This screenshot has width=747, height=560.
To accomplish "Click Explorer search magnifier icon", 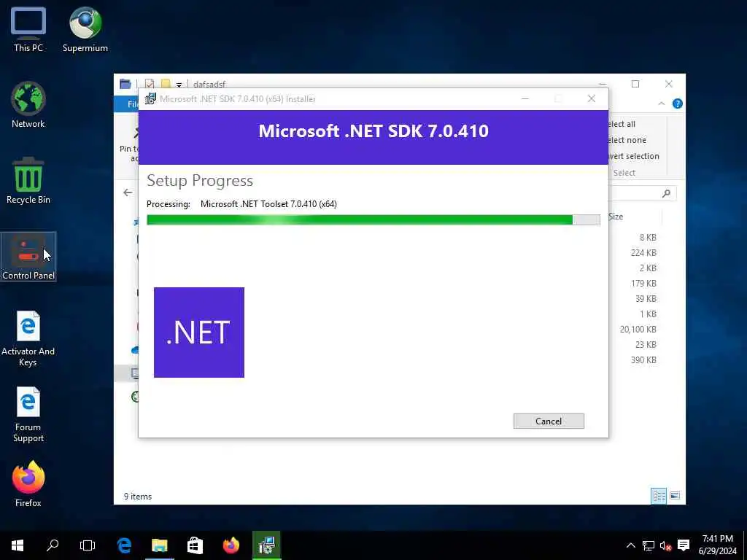I will [x=666, y=192].
